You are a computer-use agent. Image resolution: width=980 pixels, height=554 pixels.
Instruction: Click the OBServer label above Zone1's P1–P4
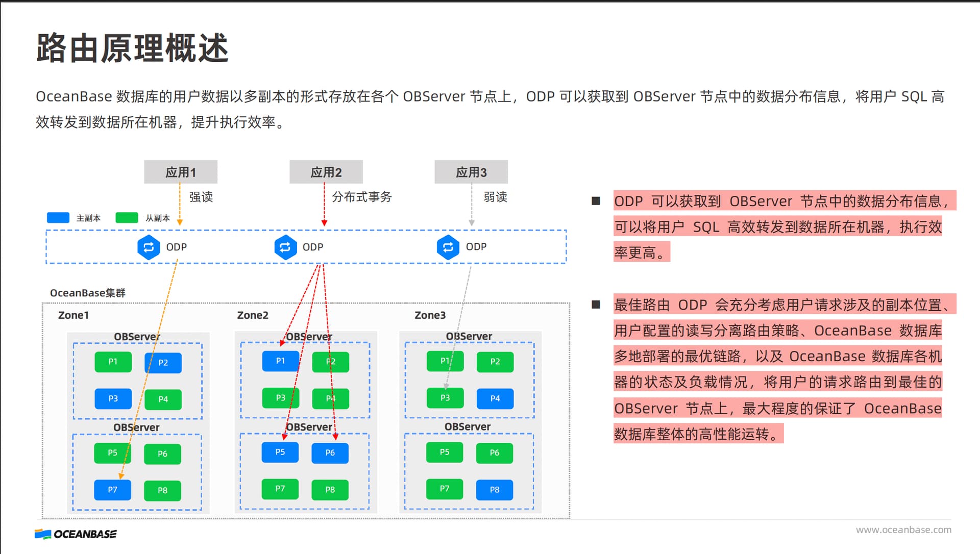[x=137, y=337]
